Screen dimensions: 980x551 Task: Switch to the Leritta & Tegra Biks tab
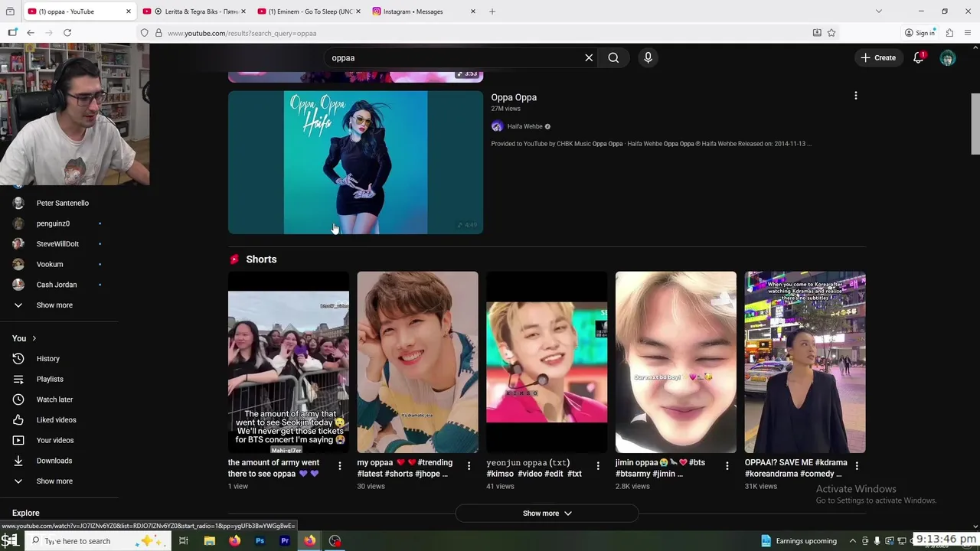194,11
